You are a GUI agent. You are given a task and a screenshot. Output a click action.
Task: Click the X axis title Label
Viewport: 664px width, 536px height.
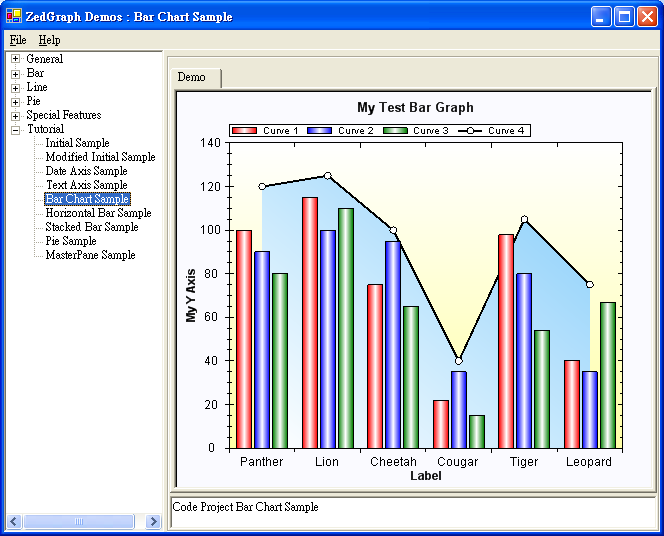(426, 476)
